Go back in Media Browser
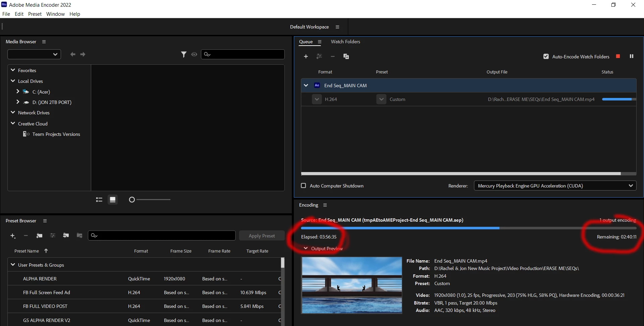The image size is (644, 326). 72,54
